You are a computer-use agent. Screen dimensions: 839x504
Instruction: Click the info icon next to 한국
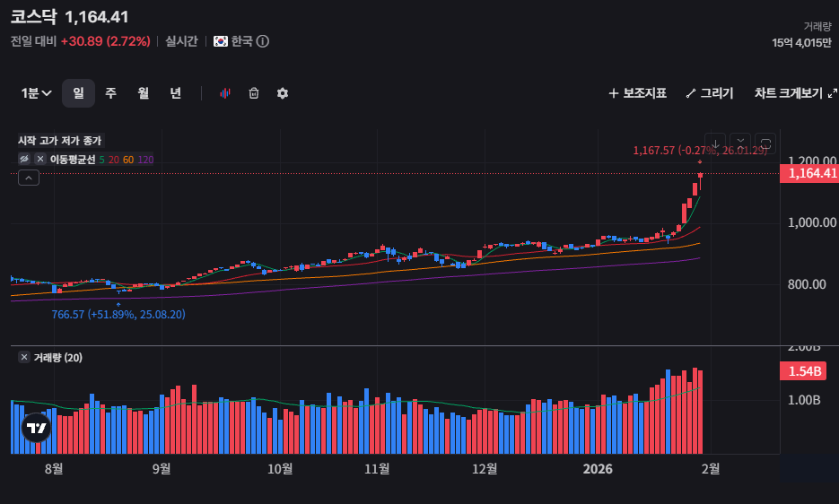coord(263,41)
